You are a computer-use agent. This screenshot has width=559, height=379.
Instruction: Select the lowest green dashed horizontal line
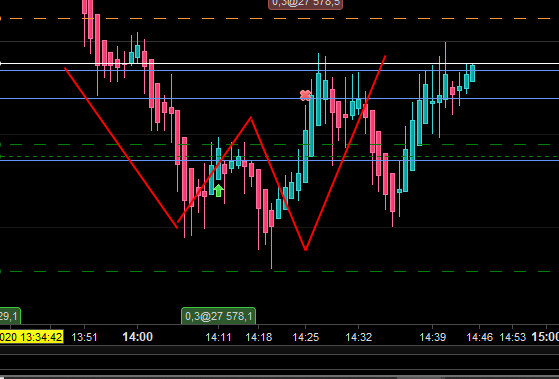[x=280, y=272]
